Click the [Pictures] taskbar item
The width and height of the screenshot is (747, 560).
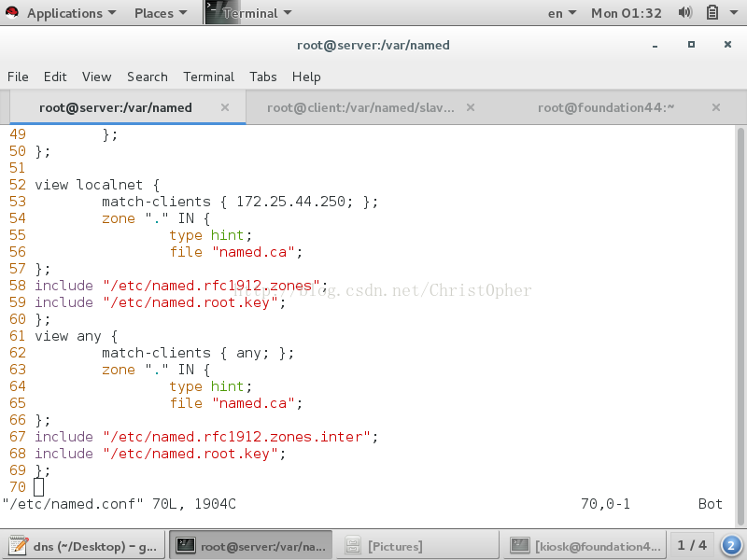[x=417, y=546]
